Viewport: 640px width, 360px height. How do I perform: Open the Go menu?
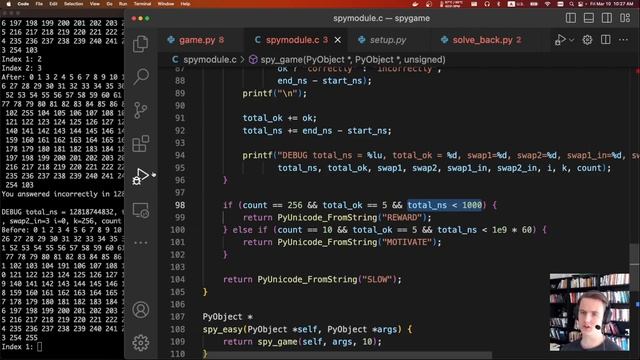pos(109,4)
